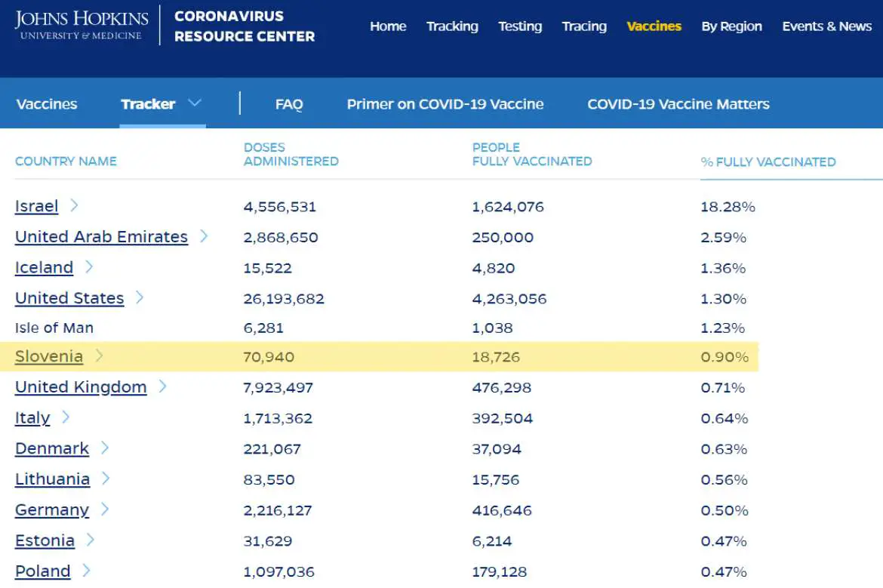Open the Events & News menu
This screenshot has height=588, width=883.
[x=826, y=26]
